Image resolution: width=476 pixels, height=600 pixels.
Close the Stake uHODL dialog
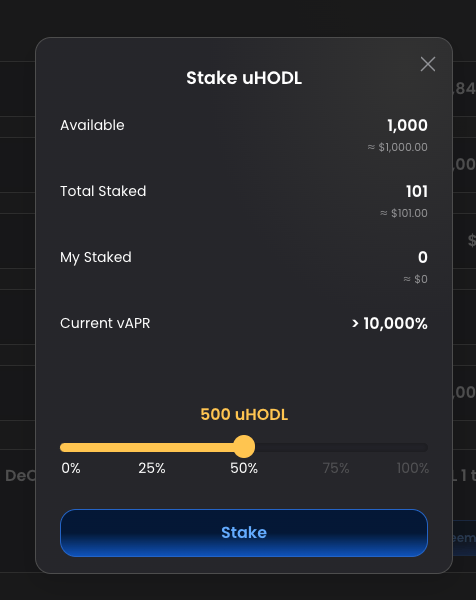(x=427, y=64)
